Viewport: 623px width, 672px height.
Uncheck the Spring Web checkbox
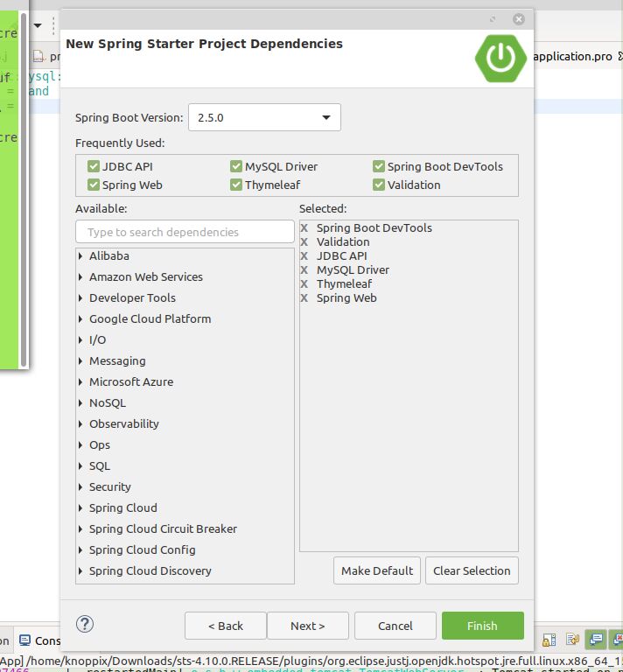[94, 185]
